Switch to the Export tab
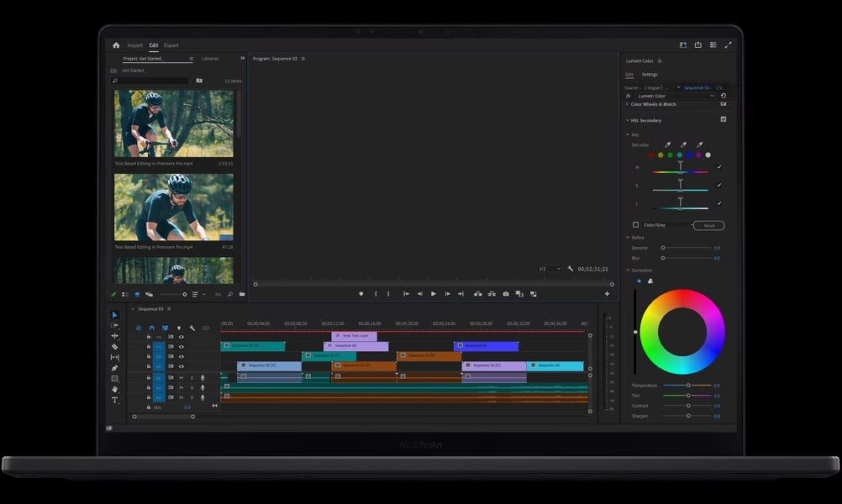Image resolution: width=842 pixels, height=504 pixels. tap(171, 45)
